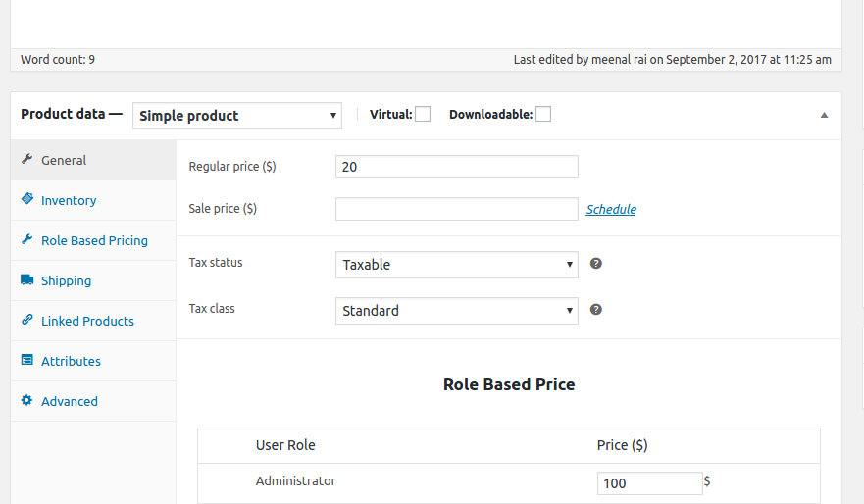Open the Attributes tab
This screenshot has height=504, width=864.
click(x=93, y=362)
